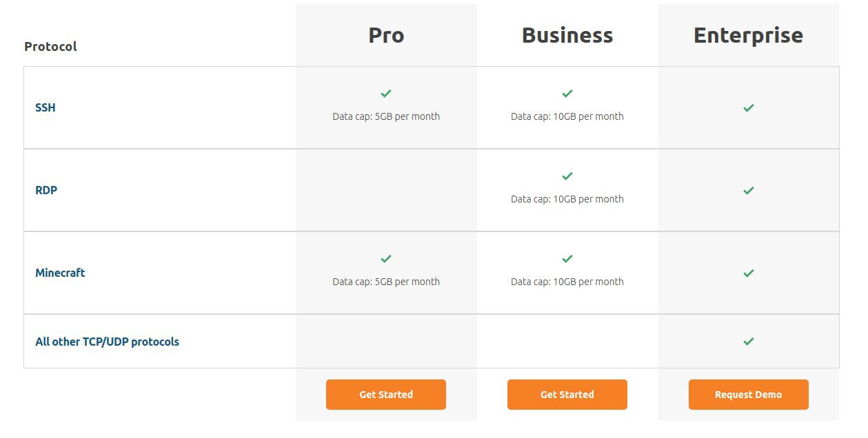Click Get Started under the Pro plan
Screen dimensions: 868x438
[386, 395]
